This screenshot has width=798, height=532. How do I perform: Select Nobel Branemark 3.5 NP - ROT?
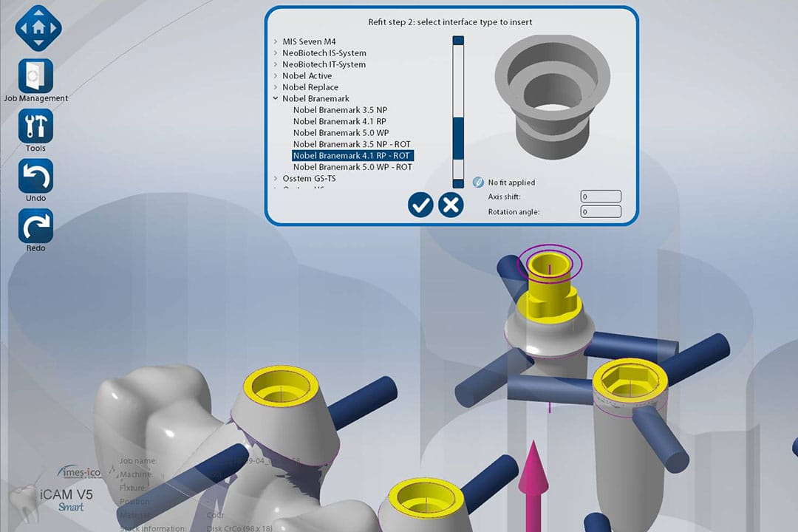352,144
